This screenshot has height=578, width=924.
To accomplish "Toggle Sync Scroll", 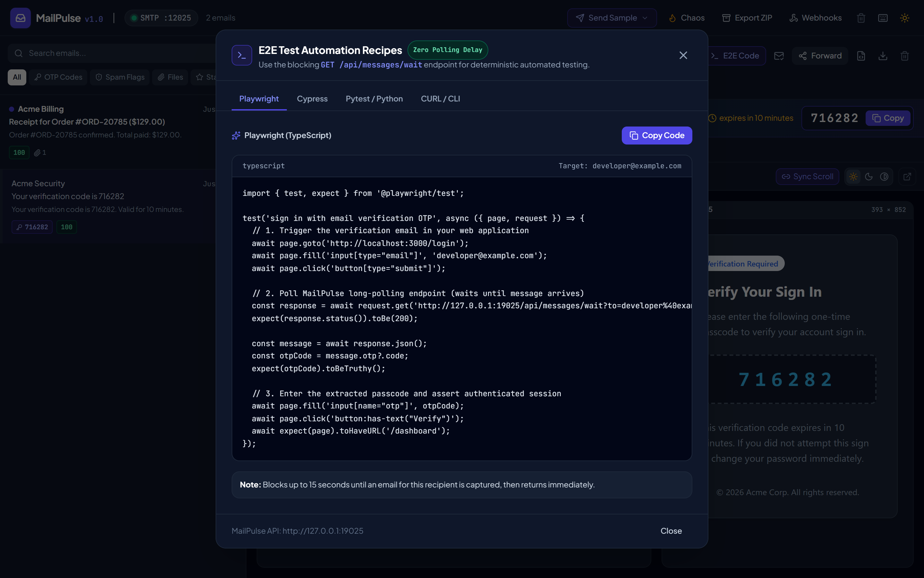I will (807, 177).
